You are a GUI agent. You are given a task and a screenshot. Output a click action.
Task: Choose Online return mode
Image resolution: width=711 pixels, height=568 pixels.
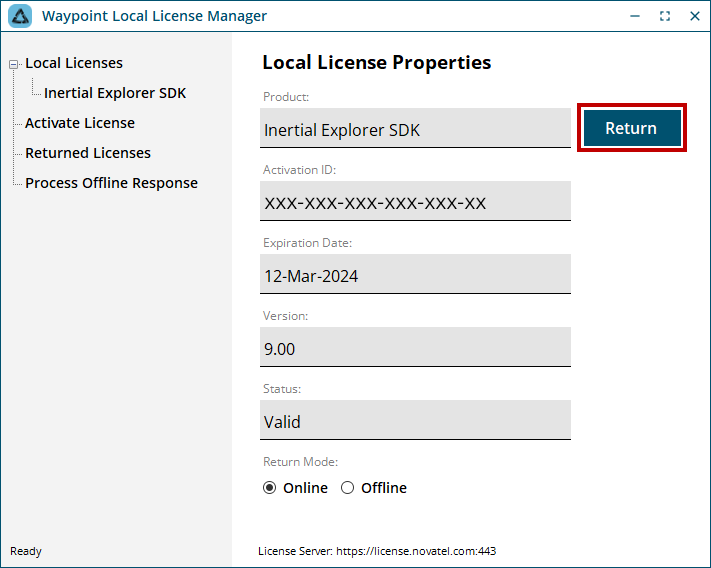(295, 488)
